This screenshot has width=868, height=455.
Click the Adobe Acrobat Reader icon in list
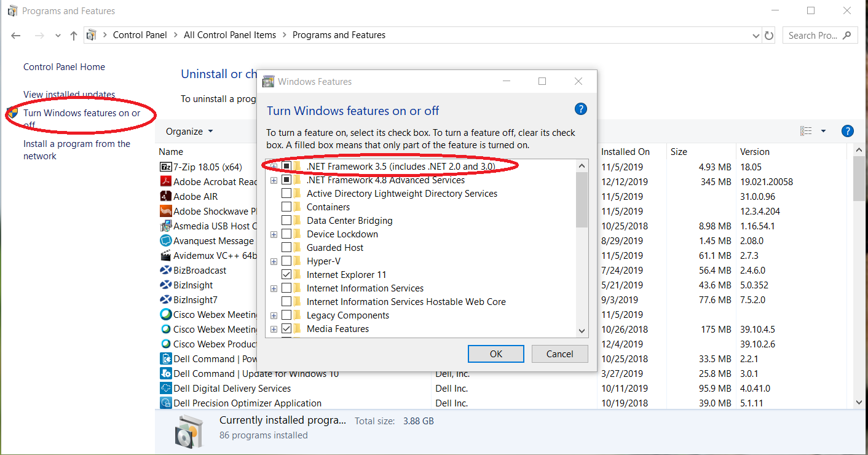[x=165, y=181]
